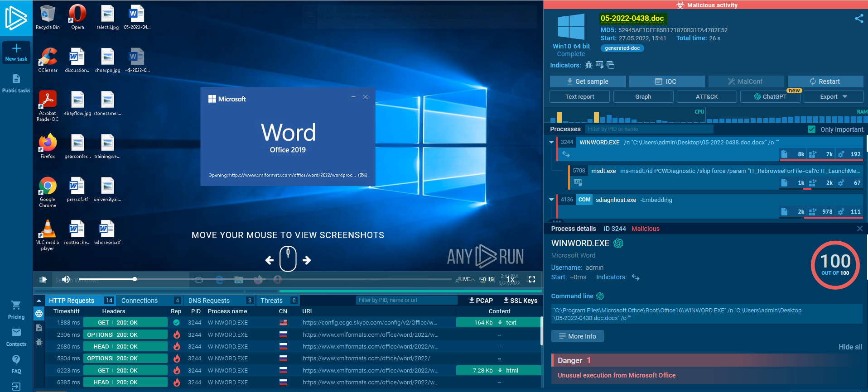Download the 7.28 Kb html content
The image size is (868, 392).
pyautogui.click(x=498, y=370)
